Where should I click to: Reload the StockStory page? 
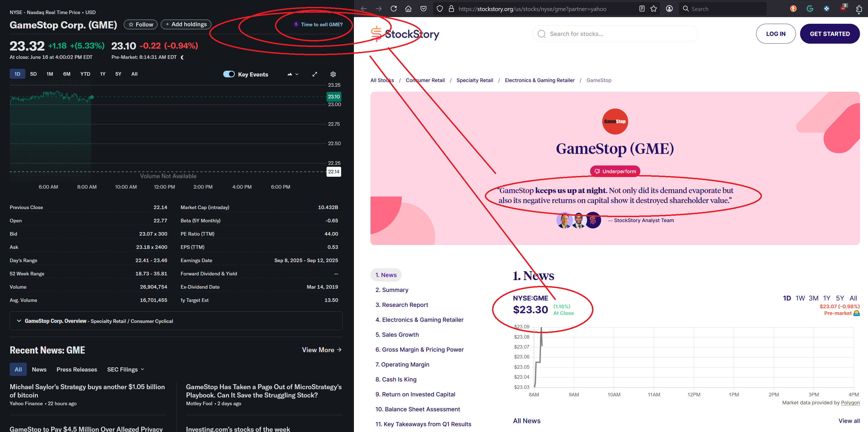click(394, 9)
